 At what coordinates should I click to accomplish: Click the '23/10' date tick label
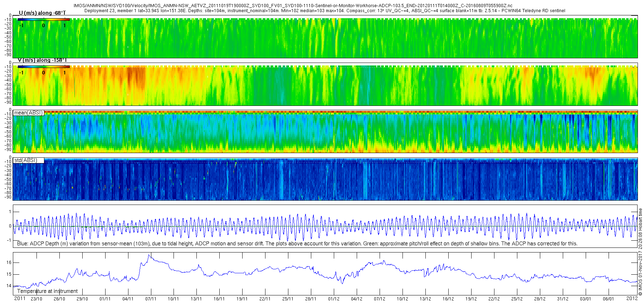(36, 299)
